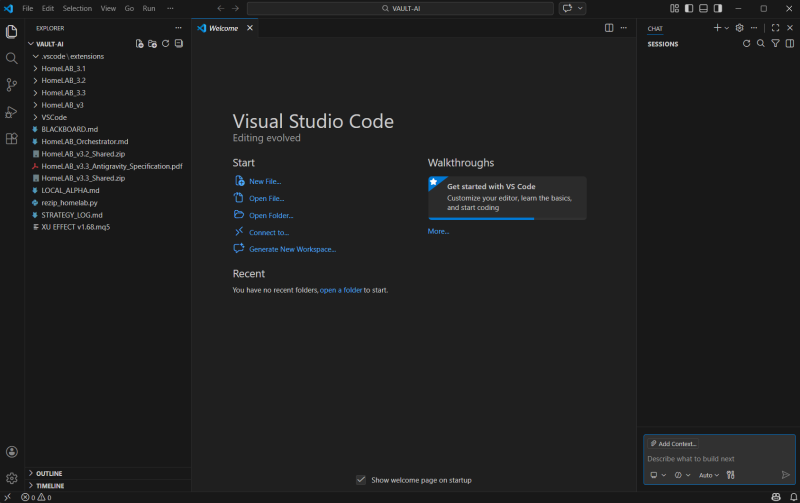800x503 pixels.
Task: Split the editor to the right
Action: [609, 28]
